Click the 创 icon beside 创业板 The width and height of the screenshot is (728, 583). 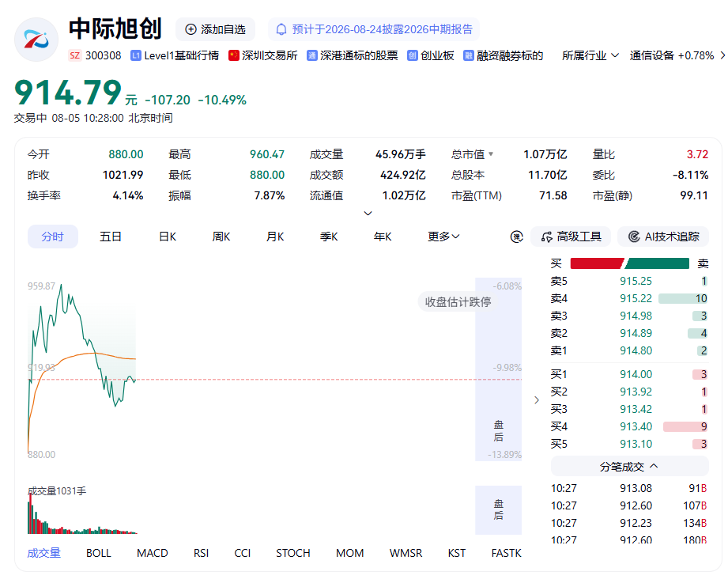click(x=413, y=55)
